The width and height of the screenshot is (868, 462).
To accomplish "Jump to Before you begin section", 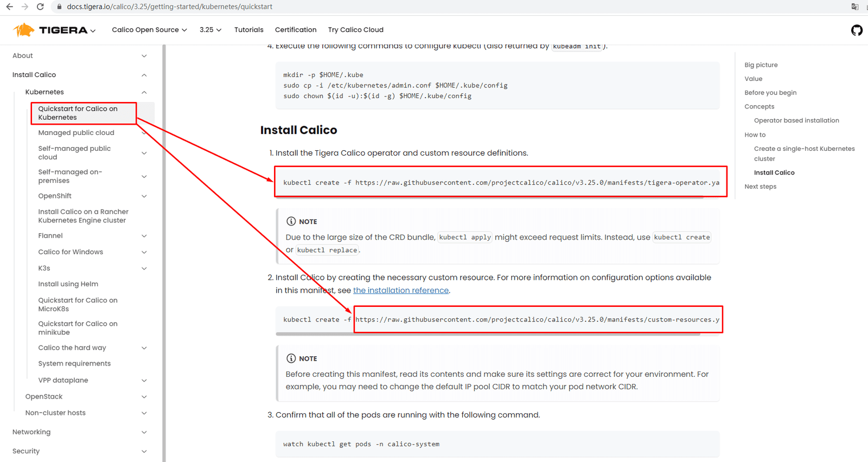I will (x=770, y=93).
